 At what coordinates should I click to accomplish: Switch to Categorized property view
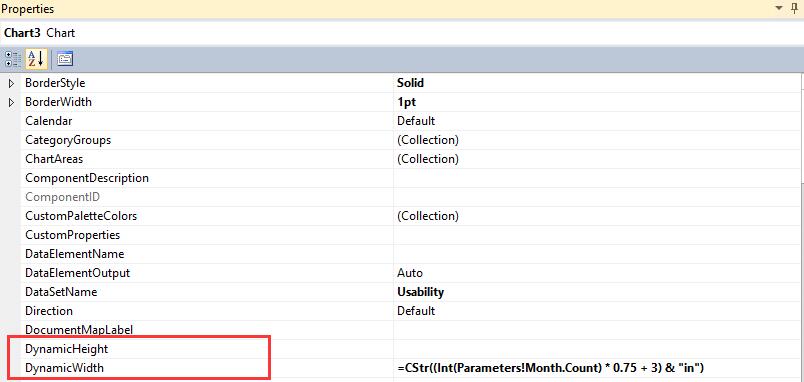(13, 59)
